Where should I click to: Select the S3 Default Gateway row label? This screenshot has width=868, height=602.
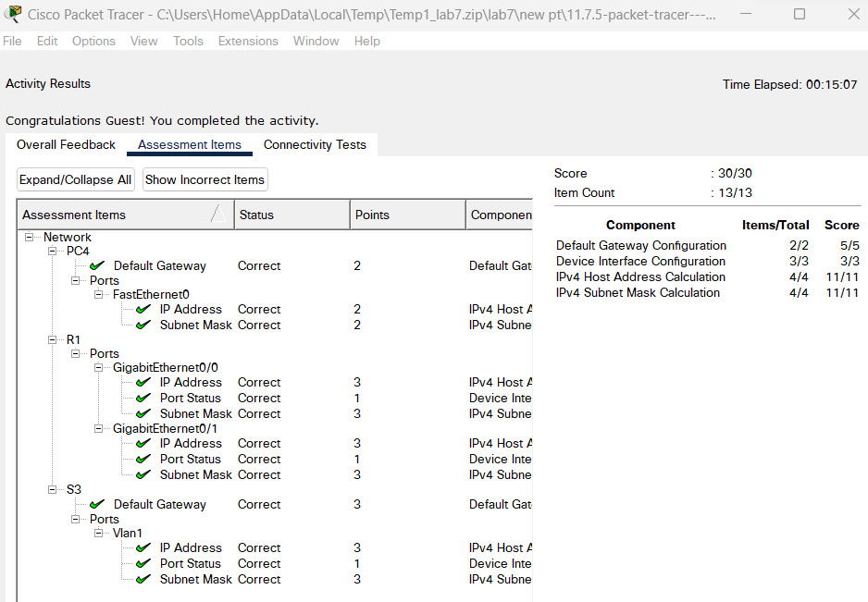[159, 505]
